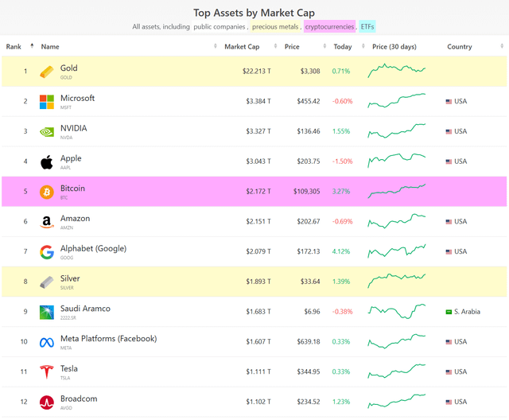Sort by Name column sort arrow

point(216,46)
